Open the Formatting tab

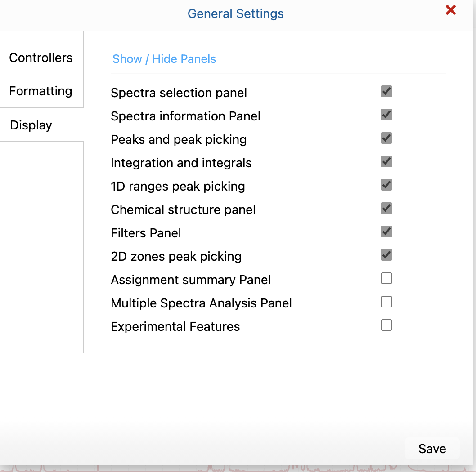[x=40, y=91]
